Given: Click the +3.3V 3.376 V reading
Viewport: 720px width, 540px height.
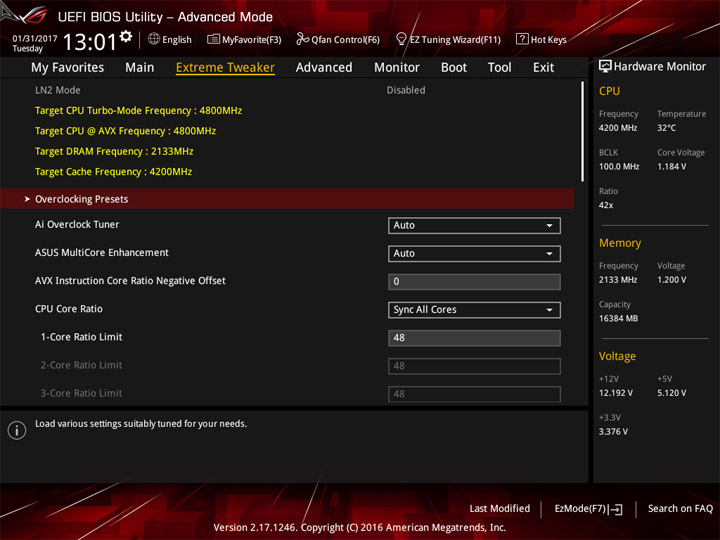Looking at the screenshot, I should (x=613, y=432).
